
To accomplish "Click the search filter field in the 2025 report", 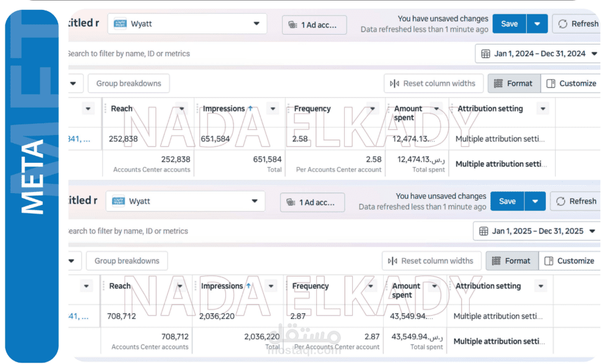I will coord(128,231).
